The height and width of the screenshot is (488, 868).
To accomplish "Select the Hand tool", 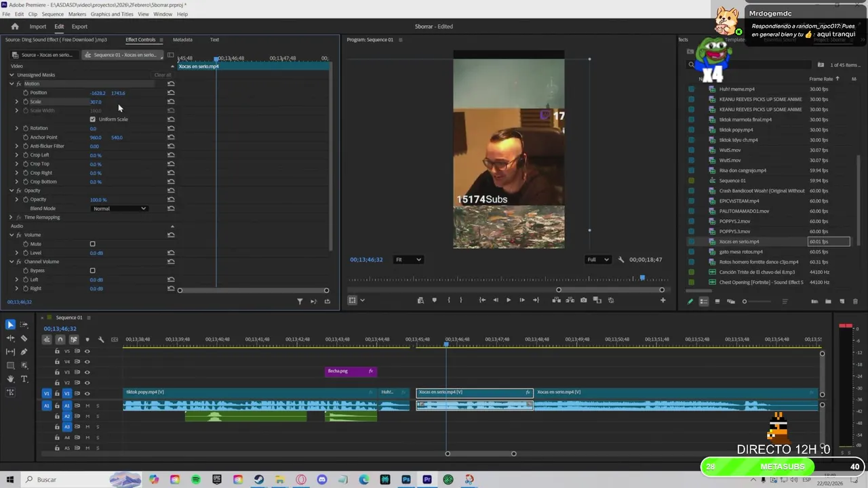I will coord(10,379).
